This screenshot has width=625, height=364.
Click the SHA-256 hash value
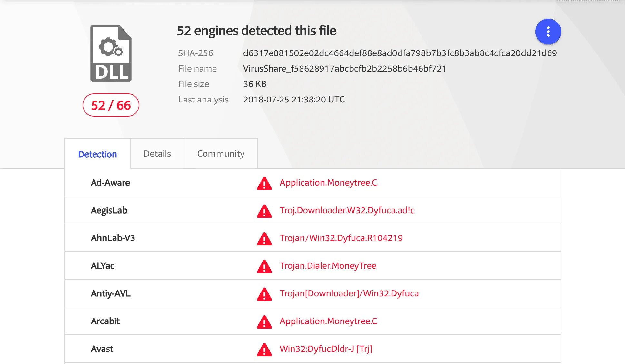pos(400,53)
